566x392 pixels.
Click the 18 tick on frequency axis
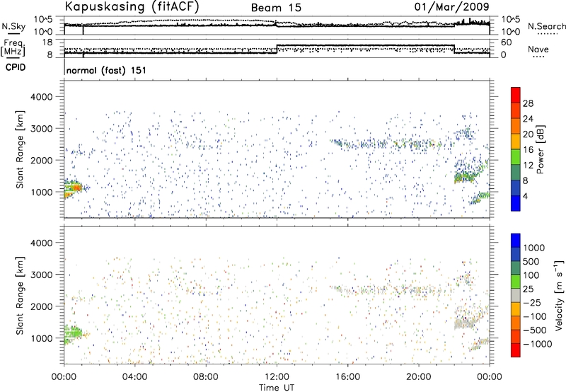coord(47,42)
